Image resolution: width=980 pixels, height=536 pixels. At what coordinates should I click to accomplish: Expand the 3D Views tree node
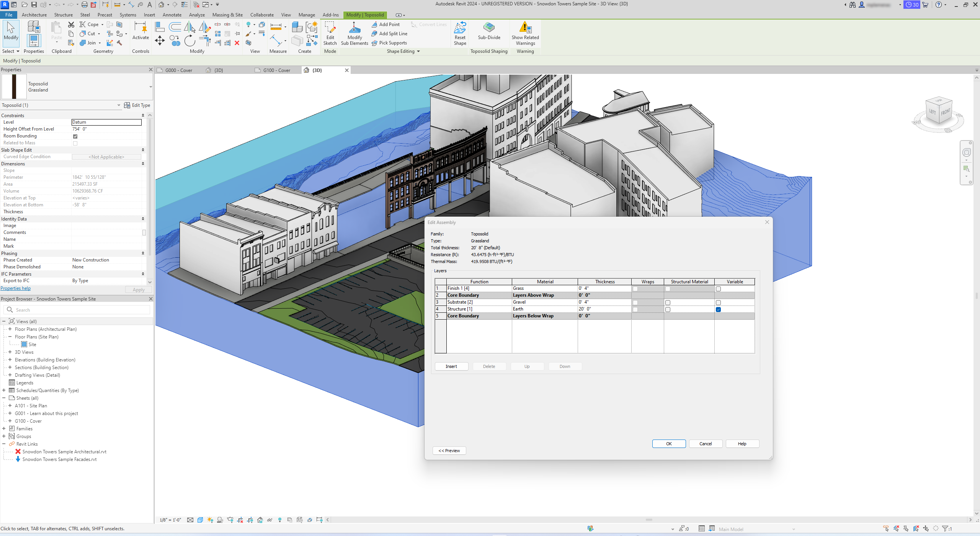click(x=10, y=352)
